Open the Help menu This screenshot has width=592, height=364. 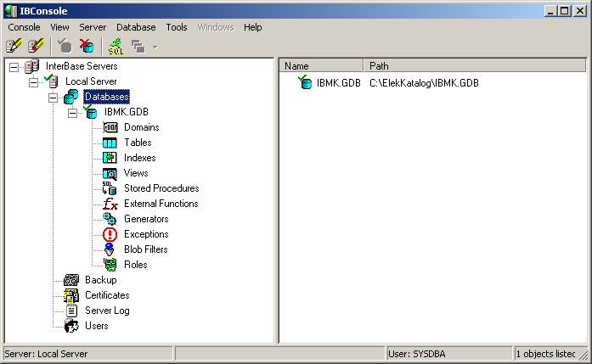pos(252,27)
